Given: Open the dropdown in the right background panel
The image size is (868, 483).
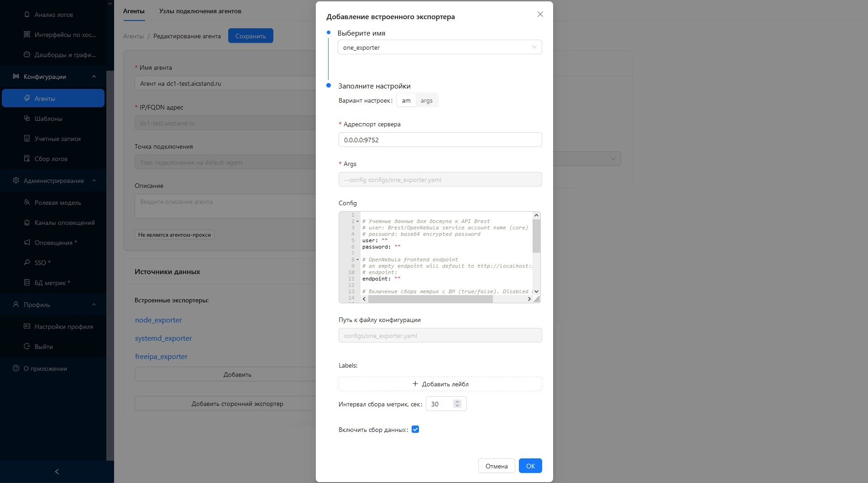Looking at the screenshot, I should point(587,159).
